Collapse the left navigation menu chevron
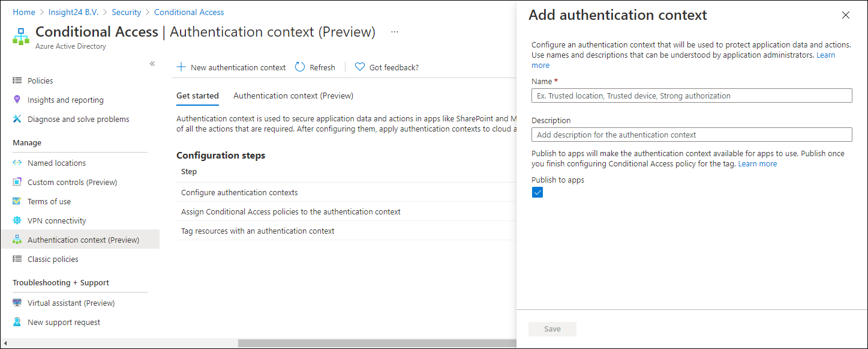This screenshot has height=349, width=868. tap(152, 64)
